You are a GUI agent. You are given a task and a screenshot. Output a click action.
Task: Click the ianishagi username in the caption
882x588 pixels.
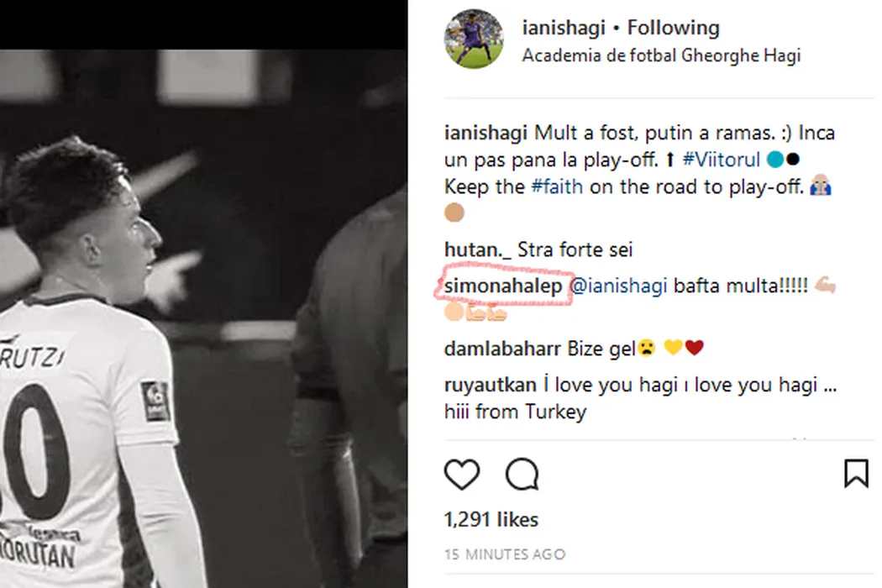[485, 134]
